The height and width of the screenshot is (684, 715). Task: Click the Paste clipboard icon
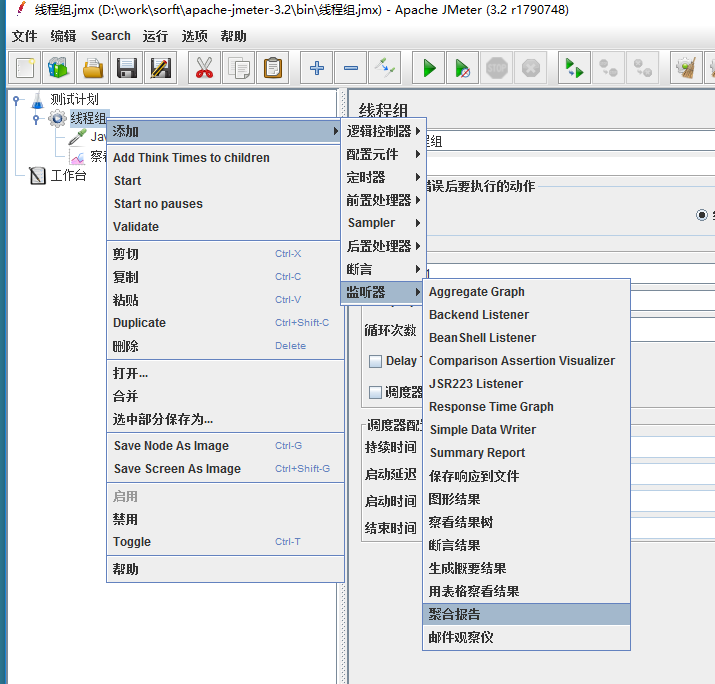(273, 68)
